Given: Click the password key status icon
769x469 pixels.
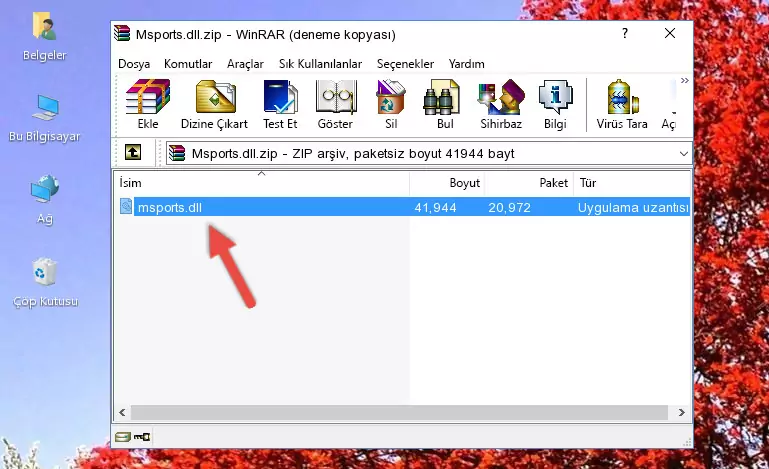Looking at the screenshot, I should (x=142, y=436).
